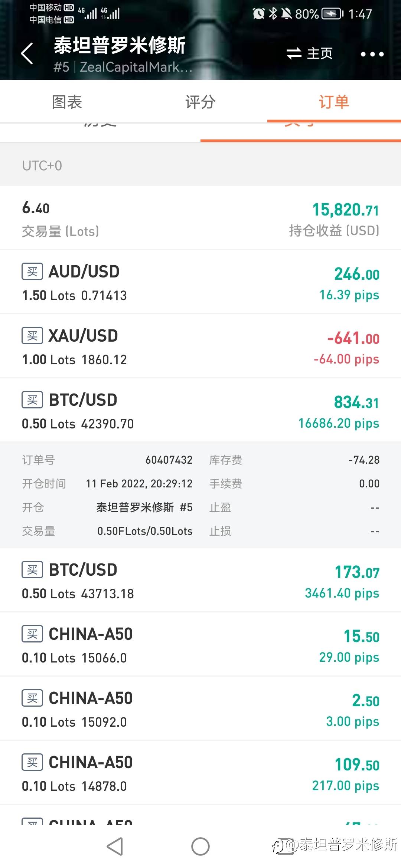
Task: Tap the 买 badge on AUD/USD order
Action: pos(32,272)
